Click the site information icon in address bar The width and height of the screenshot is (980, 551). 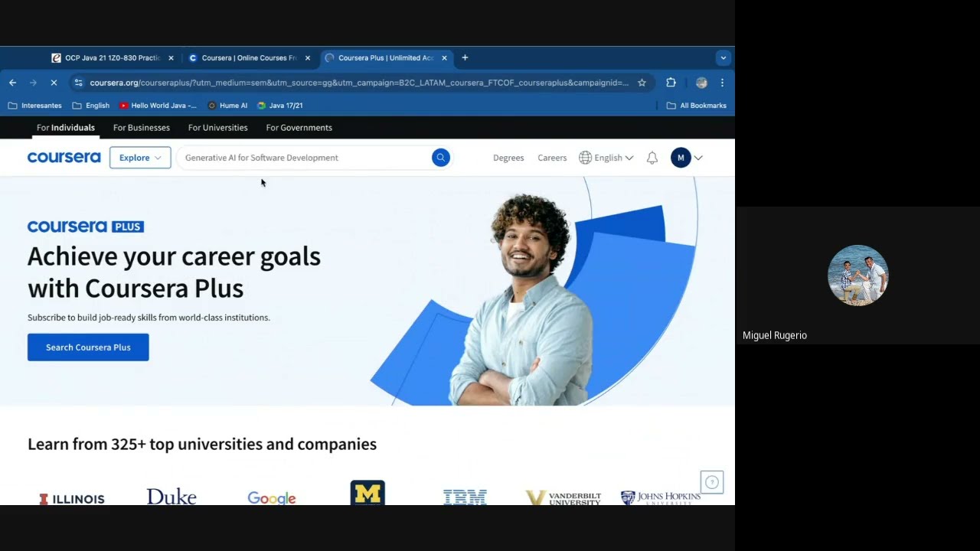pyautogui.click(x=78, y=83)
